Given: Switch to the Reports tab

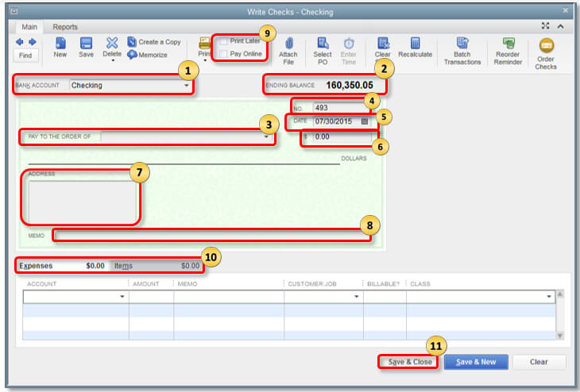Looking at the screenshot, I should (x=65, y=26).
